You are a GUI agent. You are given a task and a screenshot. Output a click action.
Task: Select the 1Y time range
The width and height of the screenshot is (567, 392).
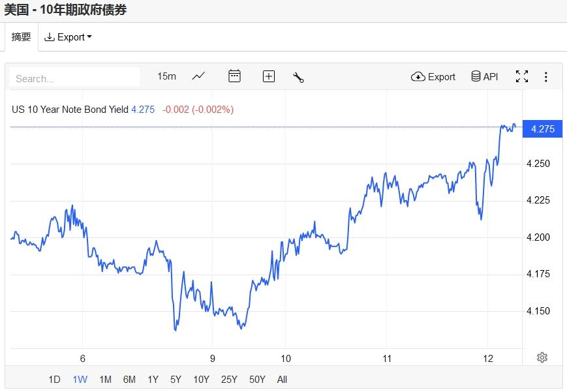[153, 380]
